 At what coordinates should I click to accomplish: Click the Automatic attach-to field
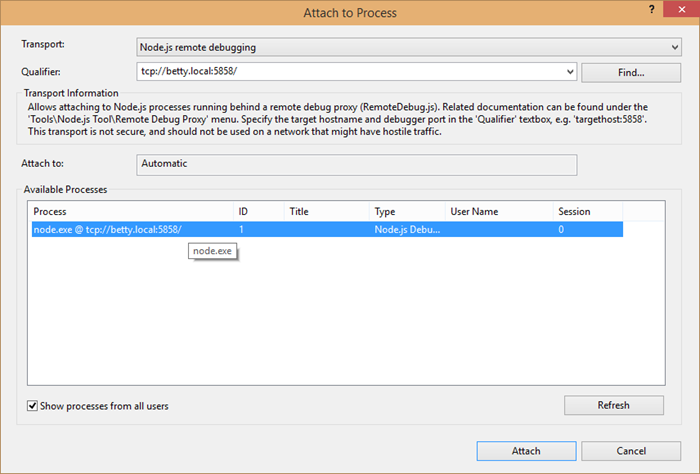pyautogui.click(x=356, y=163)
